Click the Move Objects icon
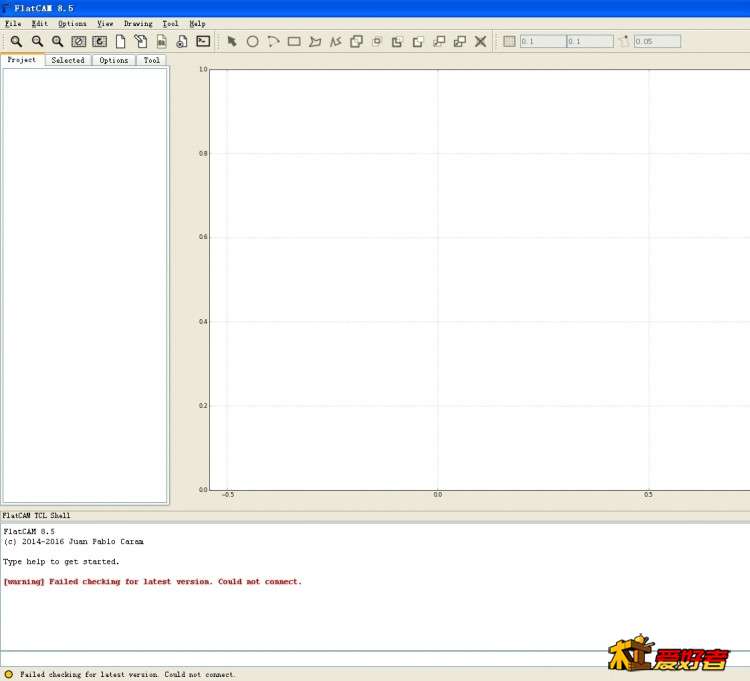750x681 pixels. (x=439, y=42)
